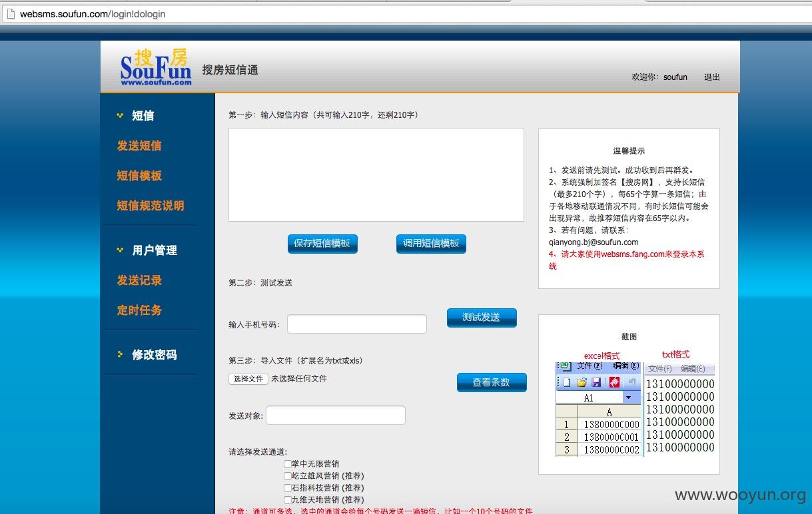Screen dimensions: 812x514
Task: Open 定时任务 in the sidebar
Action: tap(139, 310)
